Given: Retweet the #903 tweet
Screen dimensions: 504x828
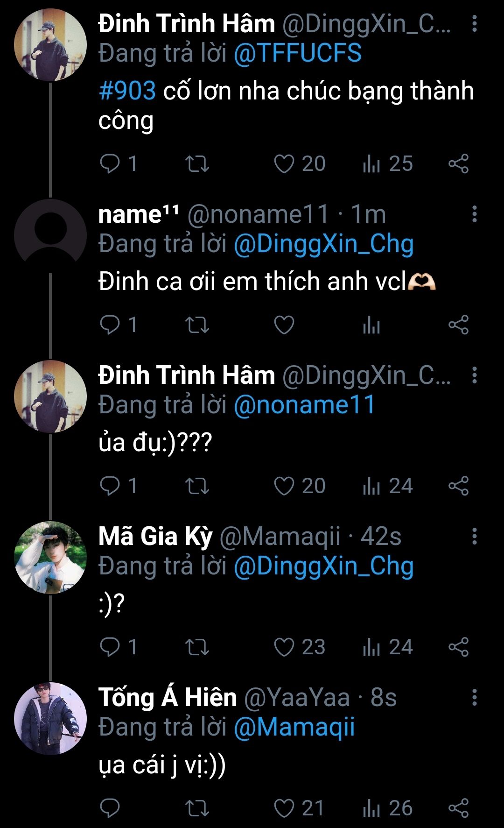Looking at the screenshot, I should coord(197,164).
